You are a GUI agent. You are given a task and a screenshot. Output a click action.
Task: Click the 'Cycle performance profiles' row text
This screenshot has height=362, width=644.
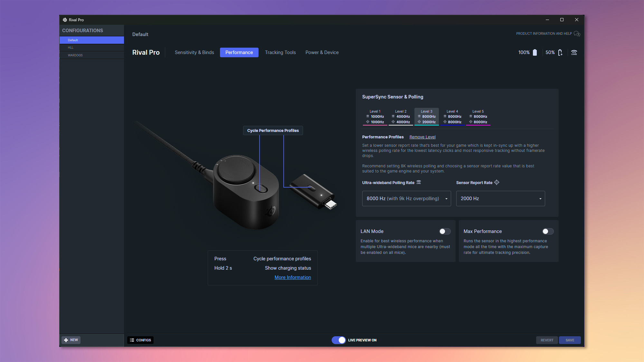pyautogui.click(x=282, y=259)
